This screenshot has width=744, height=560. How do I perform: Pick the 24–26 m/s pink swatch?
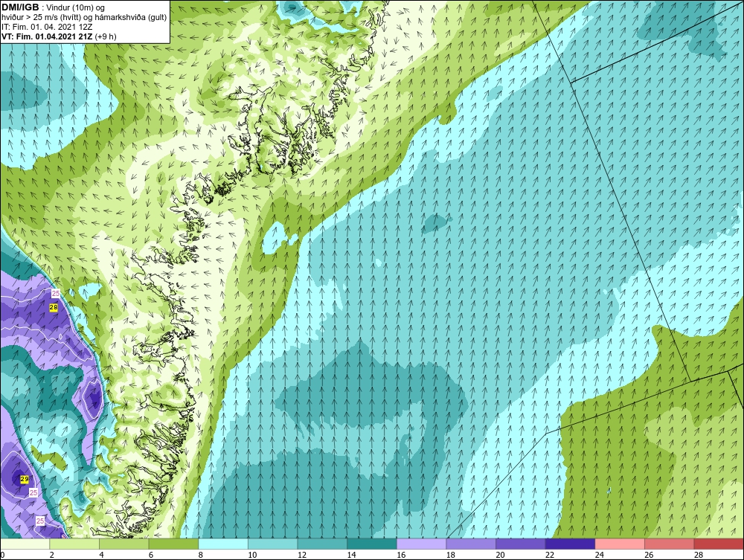[x=620, y=544]
